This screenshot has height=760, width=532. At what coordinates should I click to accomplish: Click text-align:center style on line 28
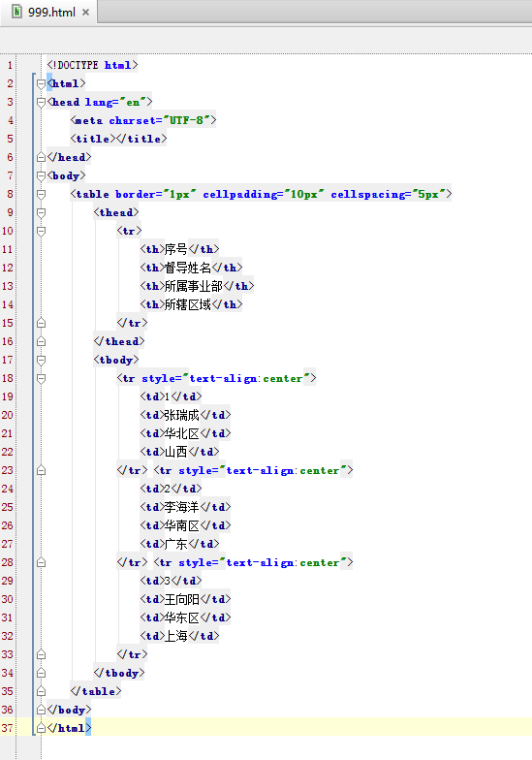point(283,562)
